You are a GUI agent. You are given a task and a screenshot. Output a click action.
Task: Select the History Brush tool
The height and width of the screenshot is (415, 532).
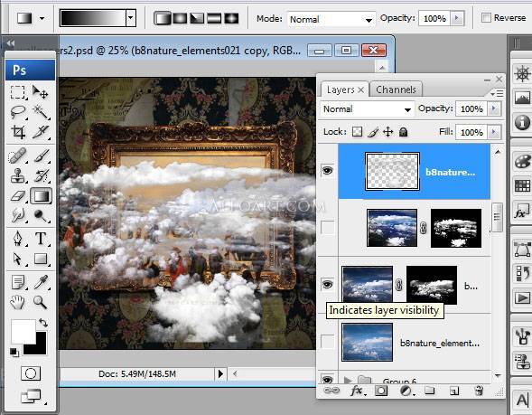(42, 176)
